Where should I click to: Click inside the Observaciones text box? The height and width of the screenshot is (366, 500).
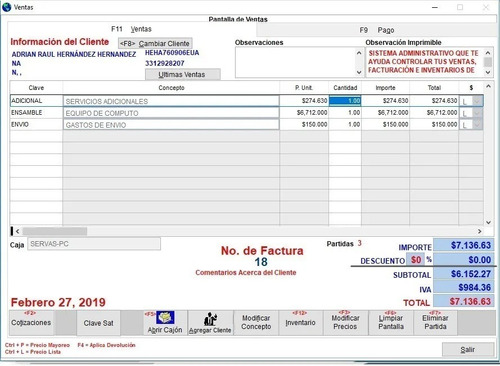[296, 62]
